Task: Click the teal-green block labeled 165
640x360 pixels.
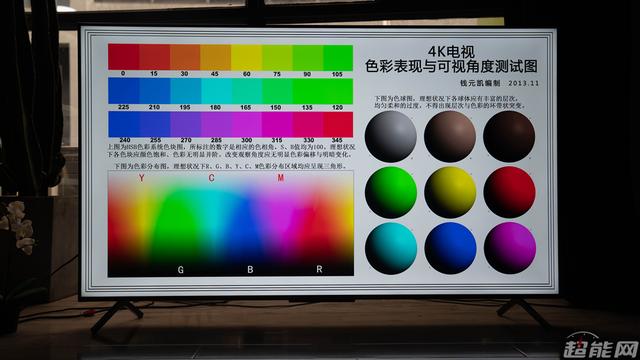Action: tap(246, 91)
